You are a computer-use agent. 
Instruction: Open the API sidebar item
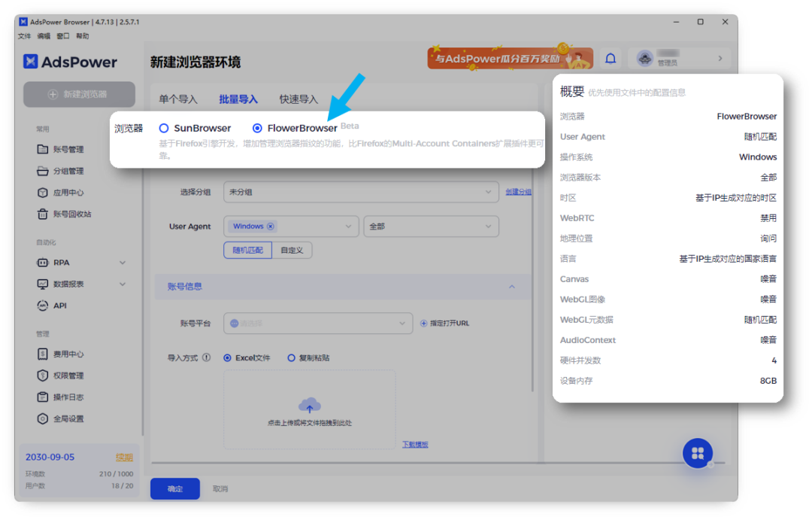52,306
